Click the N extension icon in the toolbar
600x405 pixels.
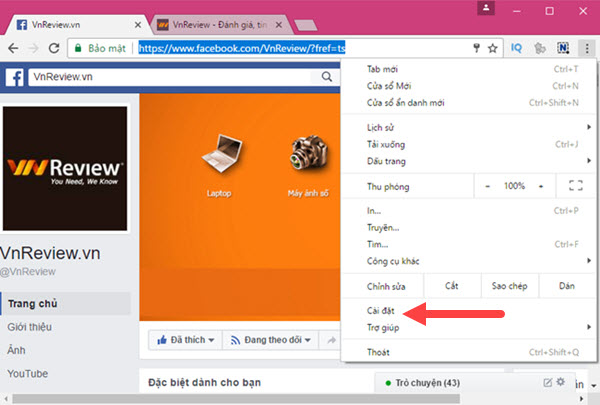tap(563, 48)
